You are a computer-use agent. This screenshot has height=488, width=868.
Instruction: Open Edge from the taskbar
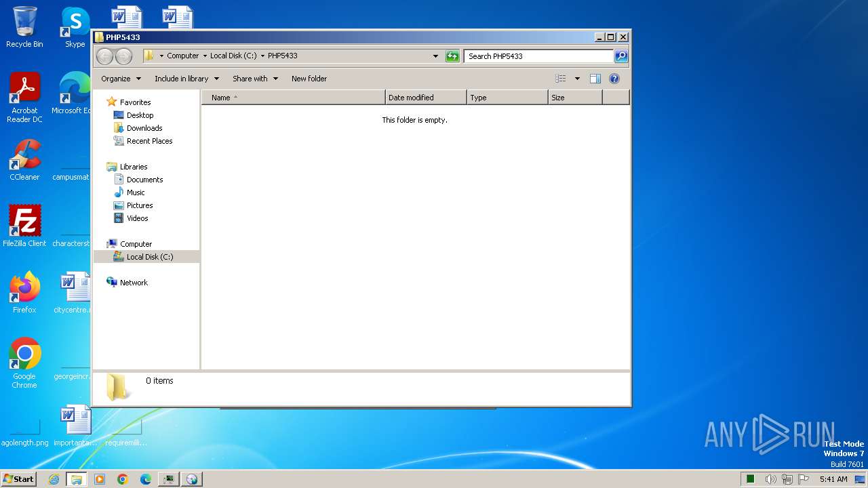(146, 479)
